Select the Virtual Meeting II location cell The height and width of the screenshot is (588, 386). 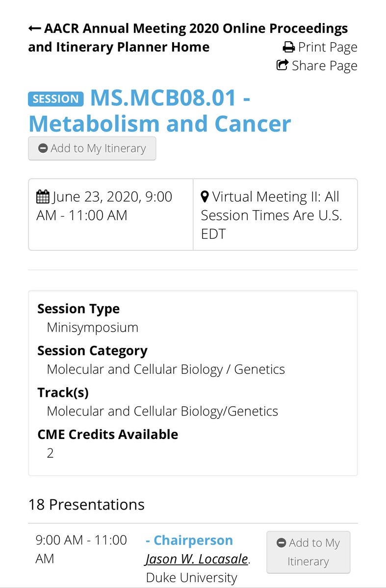pyautogui.click(x=275, y=215)
